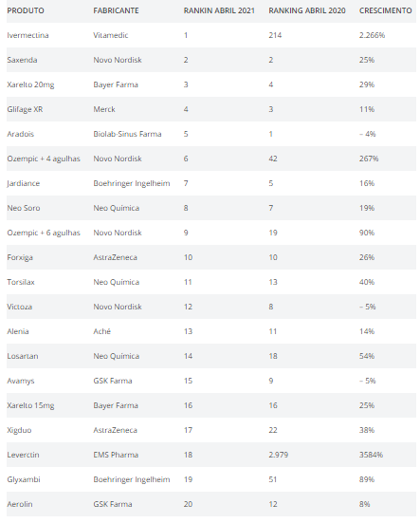Click the 3584% growth value
Image resolution: width=420 pixels, height=523 pixels.
tap(371, 455)
